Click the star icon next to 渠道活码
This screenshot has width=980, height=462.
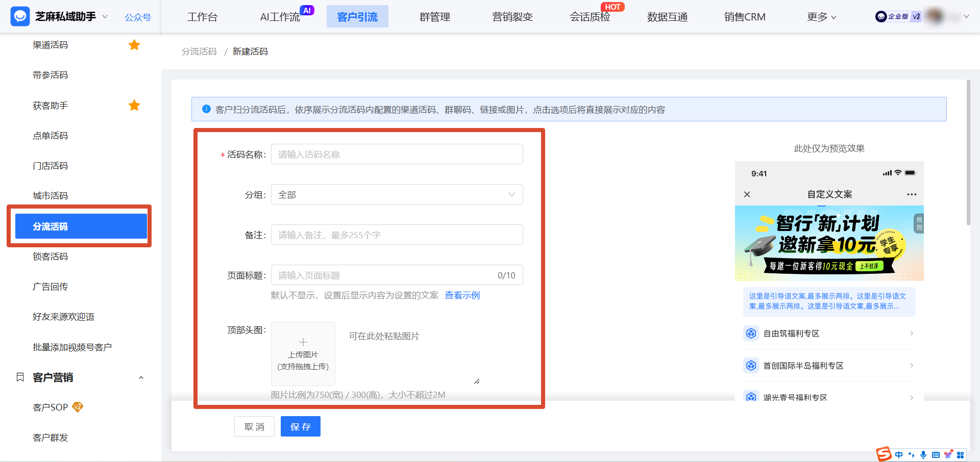(x=134, y=45)
